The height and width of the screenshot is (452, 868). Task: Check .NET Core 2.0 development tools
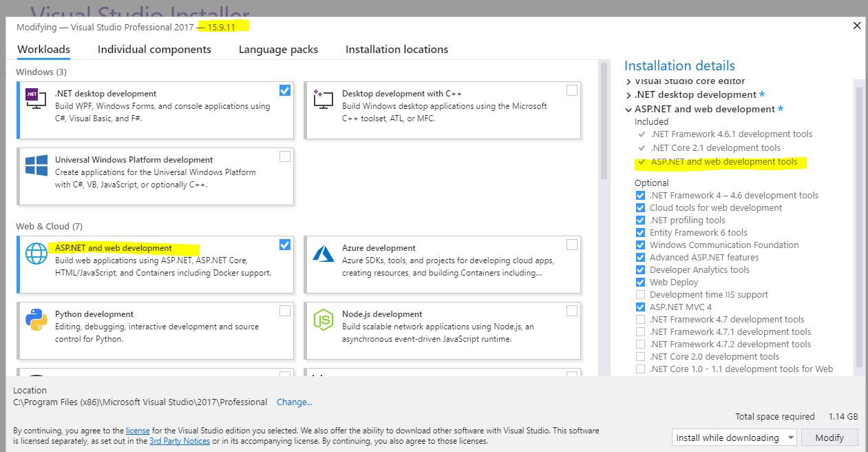point(641,357)
